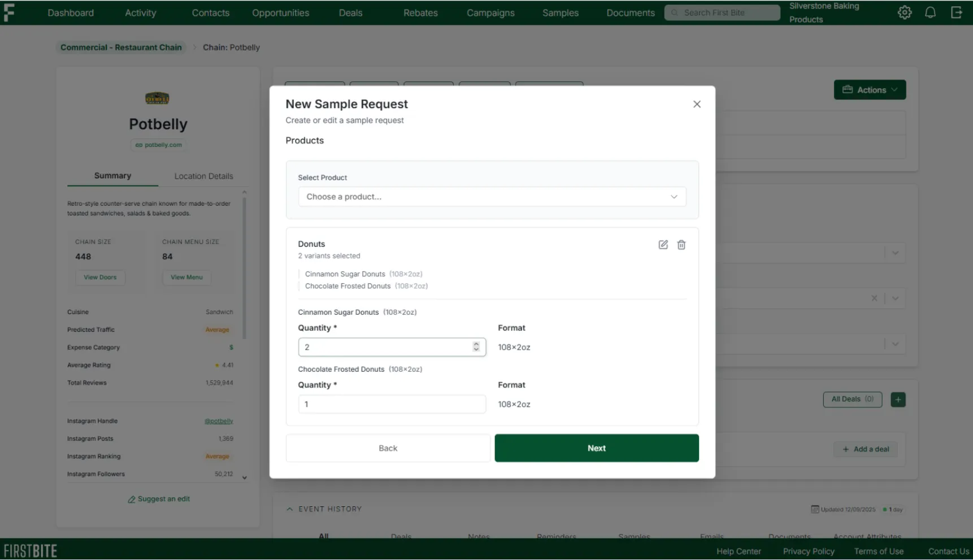Click the Back button
Screen dimensions: 973x560
click(x=388, y=448)
